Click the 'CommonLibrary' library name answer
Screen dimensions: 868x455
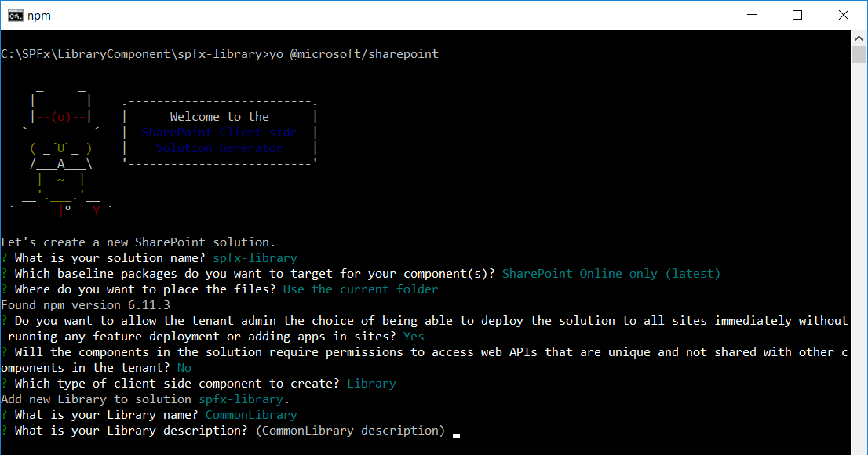(x=251, y=415)
